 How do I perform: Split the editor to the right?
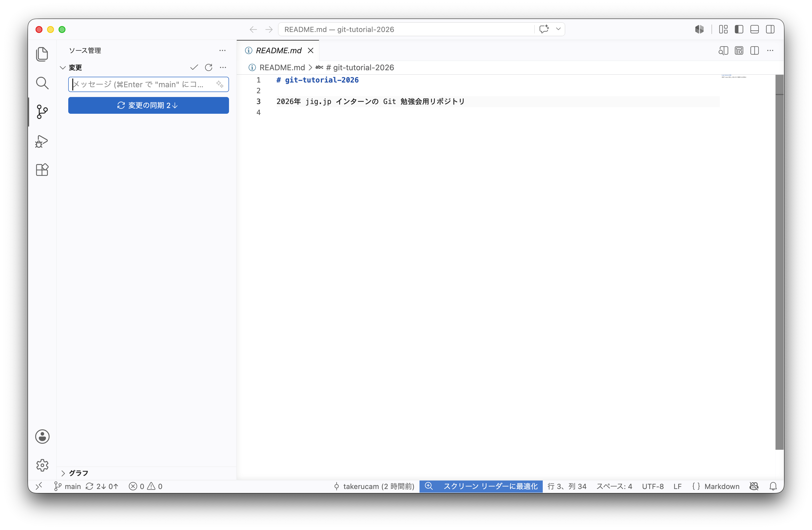[x=755, y=50]
